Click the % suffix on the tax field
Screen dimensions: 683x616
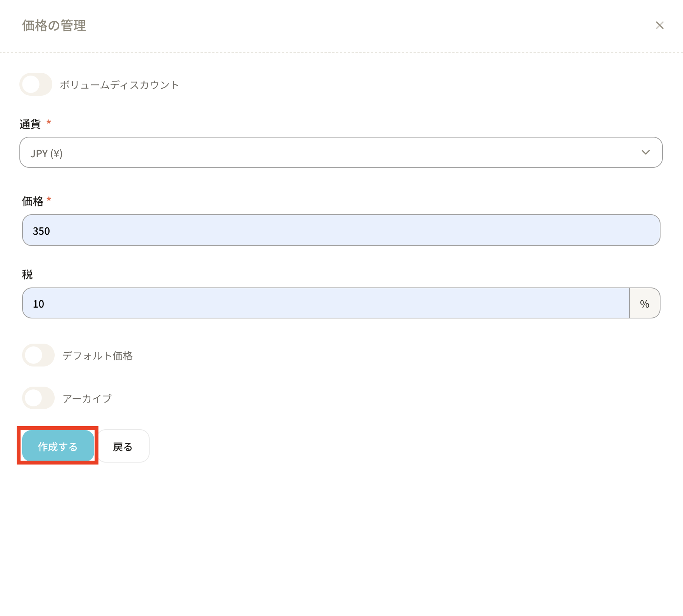tap(644, 304)
